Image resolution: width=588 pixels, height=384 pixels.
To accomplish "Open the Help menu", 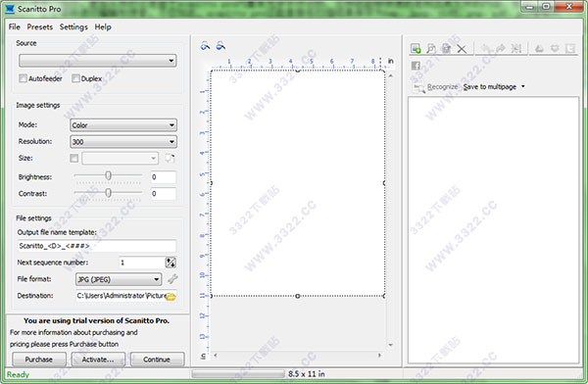I will click(x=103, y=27).
